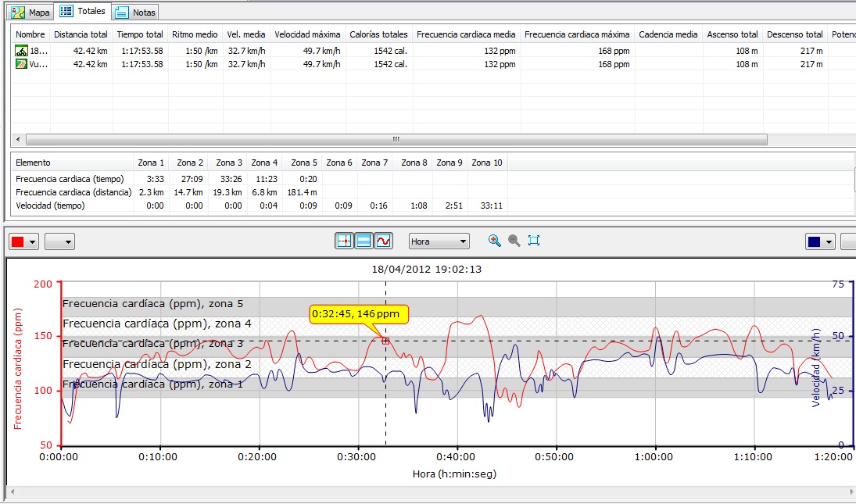Open the blue speed series dropdown arrow
This screenshot has height=504, width=856.
click(829, 241)
